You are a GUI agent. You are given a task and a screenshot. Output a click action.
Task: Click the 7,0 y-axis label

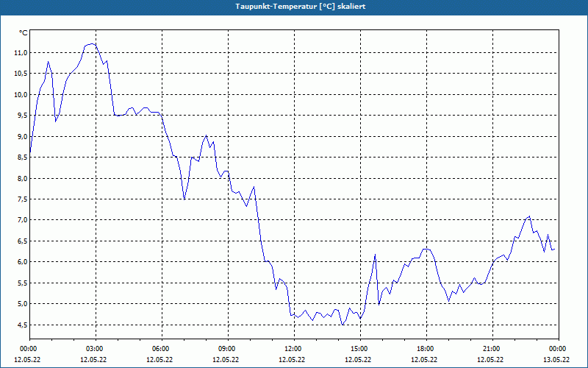point(22,220)
